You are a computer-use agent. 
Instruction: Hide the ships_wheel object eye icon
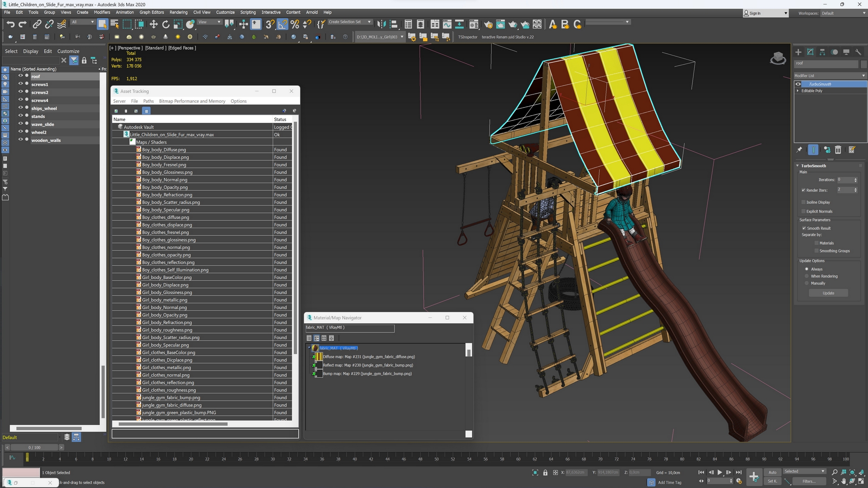(20, 108)
